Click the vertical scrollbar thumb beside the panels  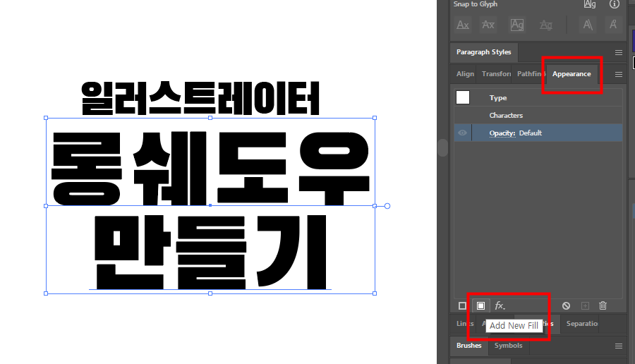(442, 147)
